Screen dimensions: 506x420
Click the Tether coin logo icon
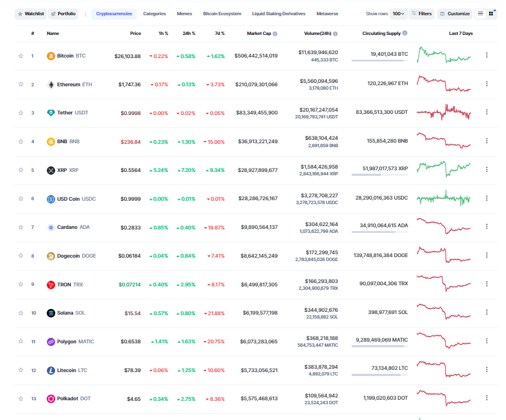pos(51,113)
